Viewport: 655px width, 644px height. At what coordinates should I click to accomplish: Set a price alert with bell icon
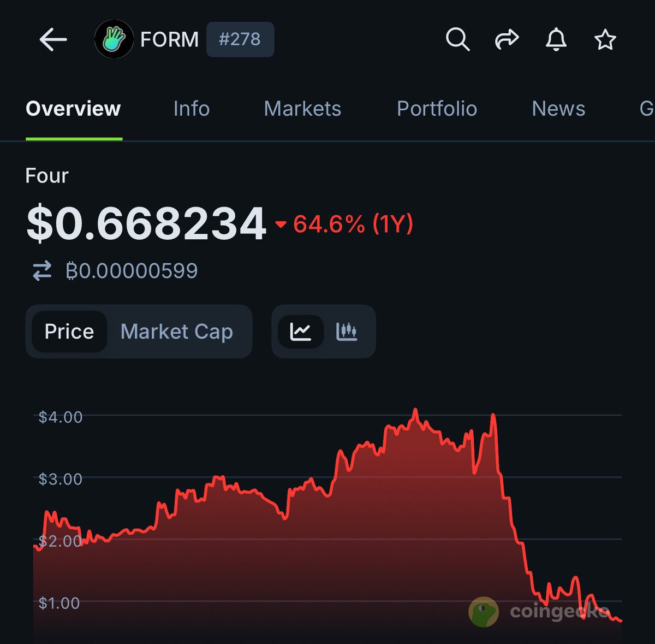(556, 39)
